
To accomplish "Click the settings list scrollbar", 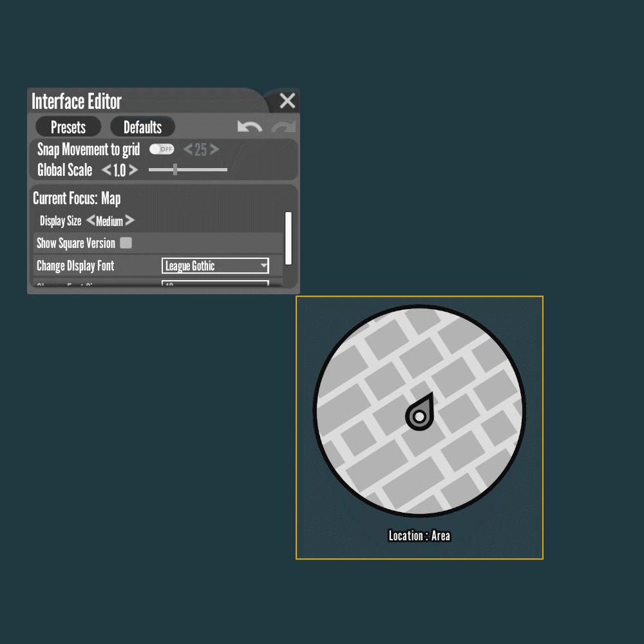I will click(289, 238).
